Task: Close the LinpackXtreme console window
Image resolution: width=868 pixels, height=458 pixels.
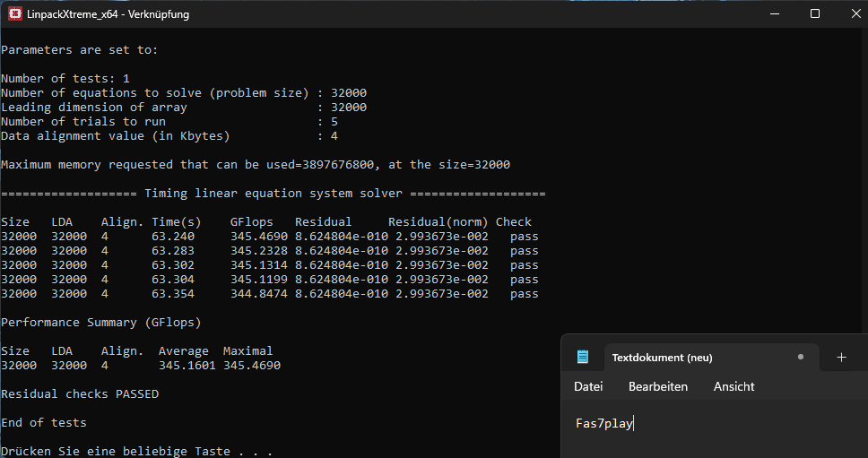Action: [x=855, y=13]
